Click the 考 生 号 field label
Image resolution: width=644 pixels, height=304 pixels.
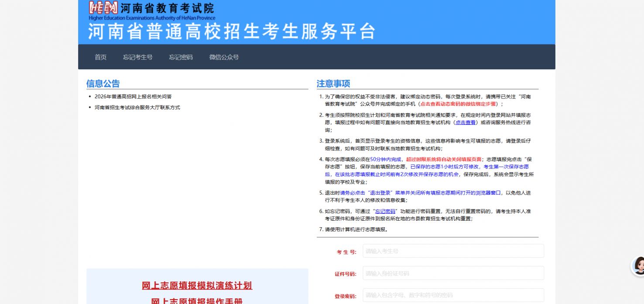[346, 252]
